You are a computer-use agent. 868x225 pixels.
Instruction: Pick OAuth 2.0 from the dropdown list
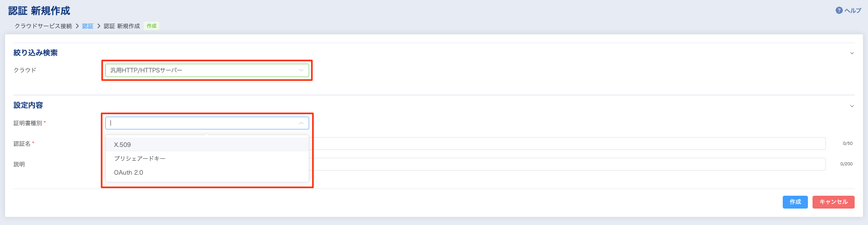tap(128, 173)
